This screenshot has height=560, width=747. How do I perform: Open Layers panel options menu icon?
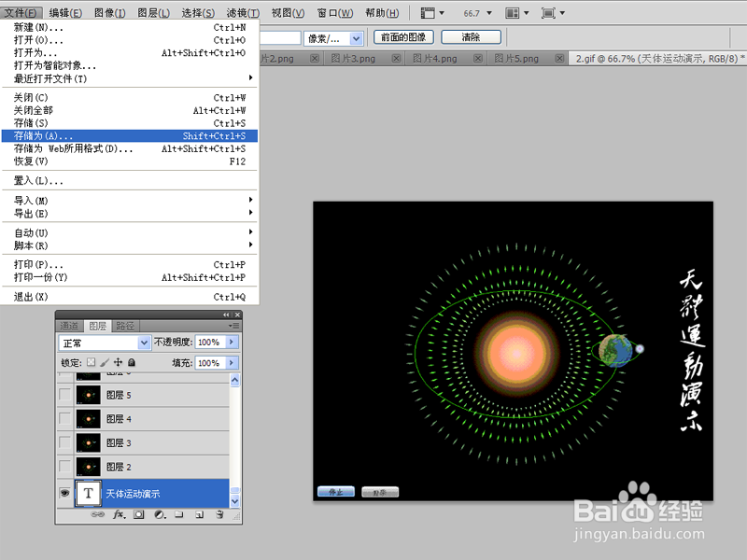[x=233, y=326]
